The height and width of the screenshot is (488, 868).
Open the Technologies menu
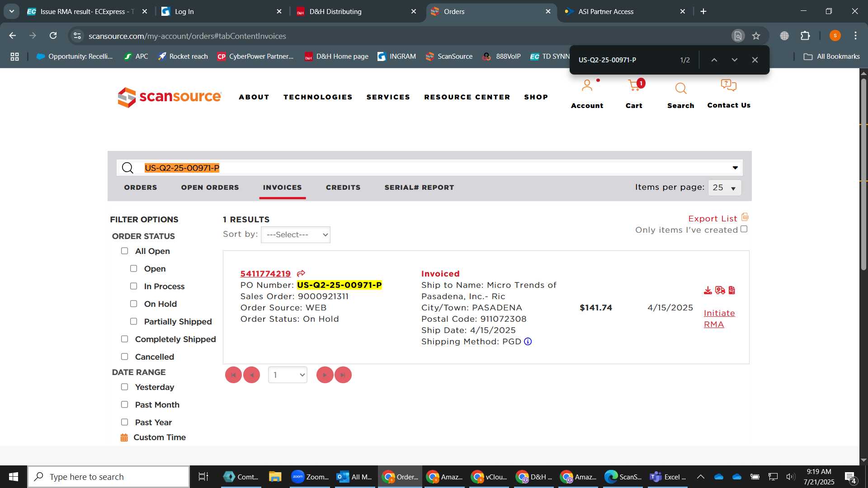point(318,97)
